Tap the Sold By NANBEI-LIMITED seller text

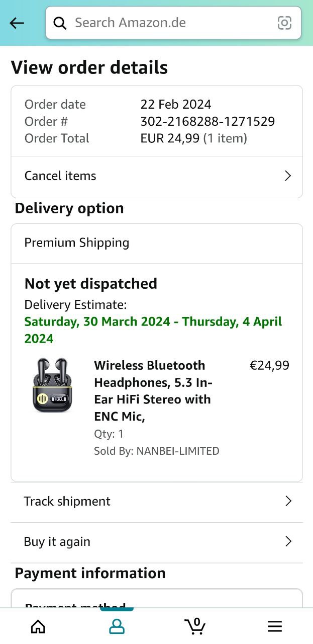[157, 451]
